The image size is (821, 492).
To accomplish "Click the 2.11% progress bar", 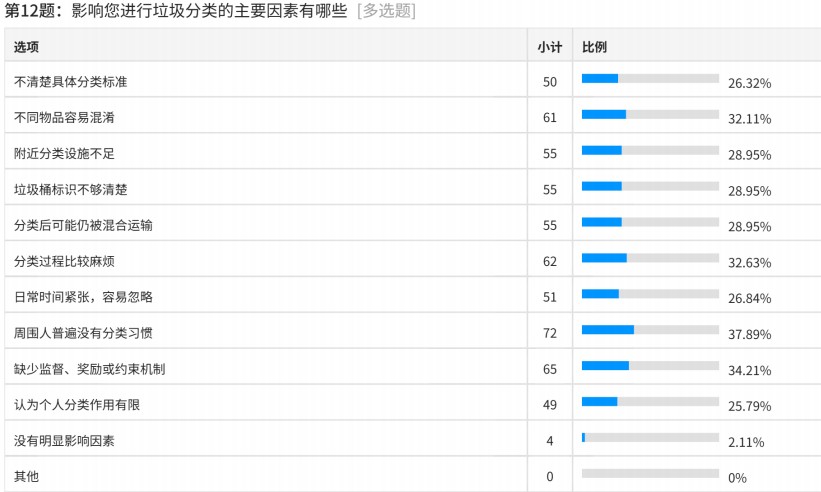I will 650,437.
